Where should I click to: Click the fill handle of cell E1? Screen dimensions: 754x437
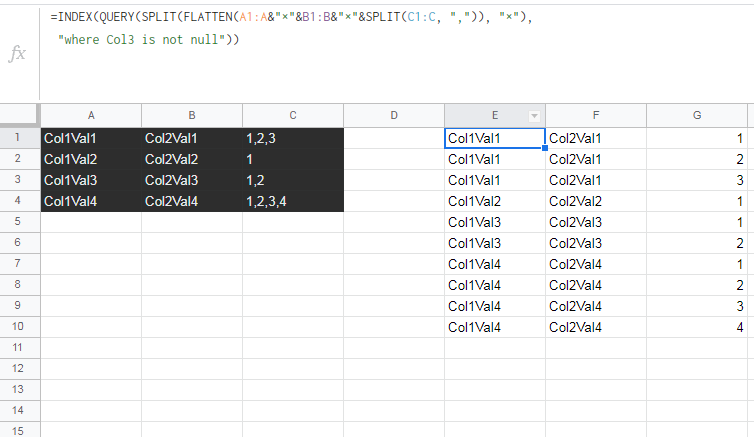[x=545, y=148]
